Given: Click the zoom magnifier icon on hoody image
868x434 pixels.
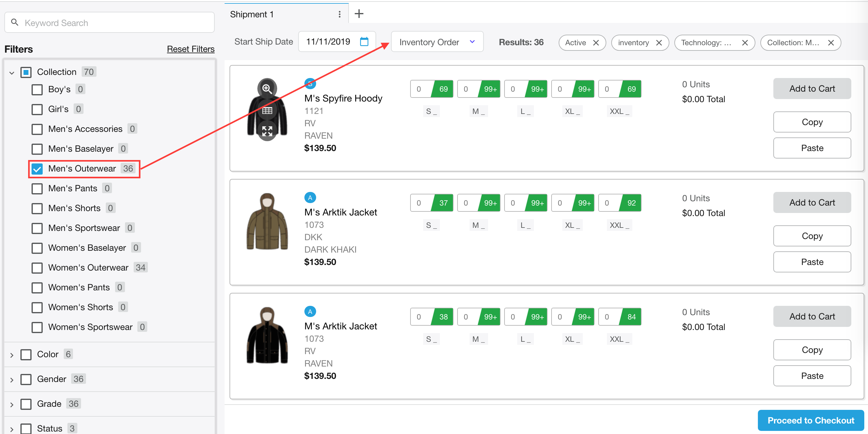Looking at the screenshot, I should click(x=267, y=89).
